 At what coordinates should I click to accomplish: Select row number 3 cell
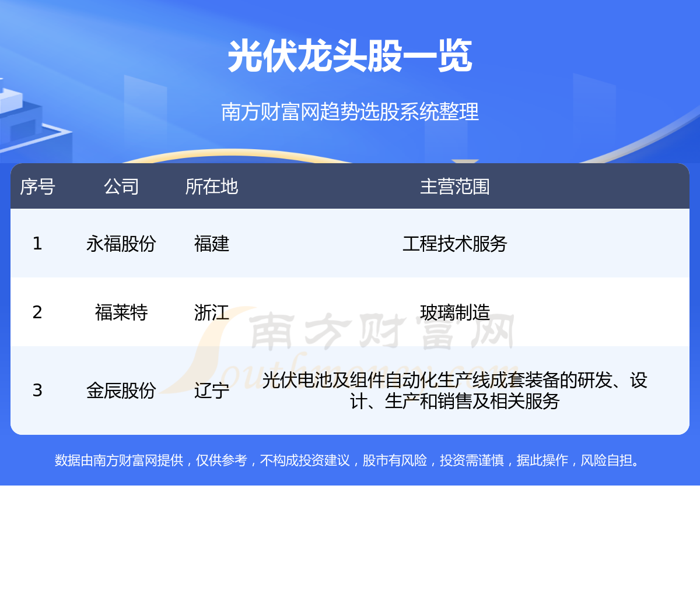[37, 390]
